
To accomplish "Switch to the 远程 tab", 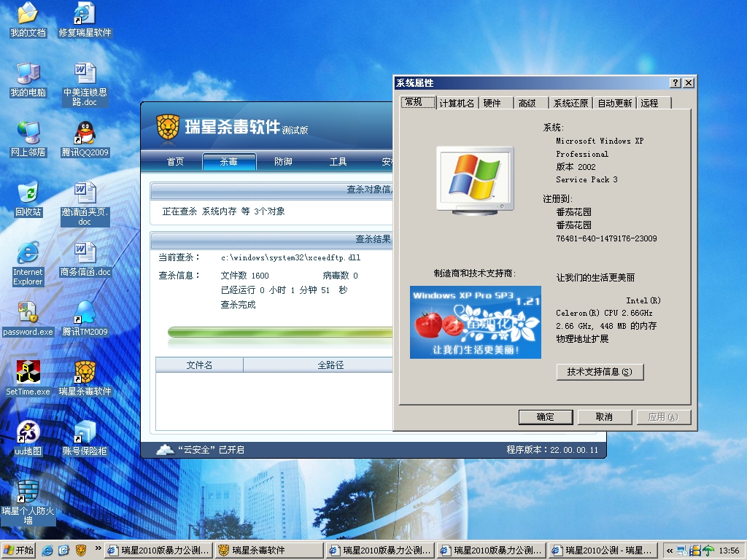I will 653,104.
